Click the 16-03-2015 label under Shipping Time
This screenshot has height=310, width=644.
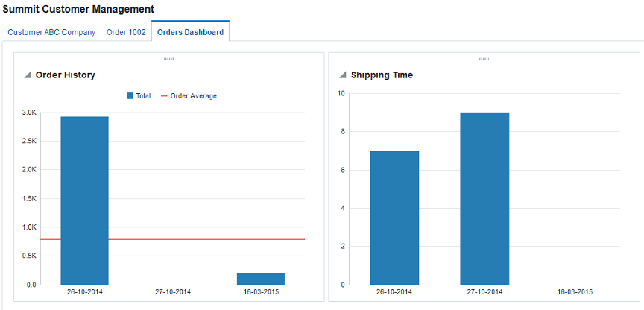point(575,292)
